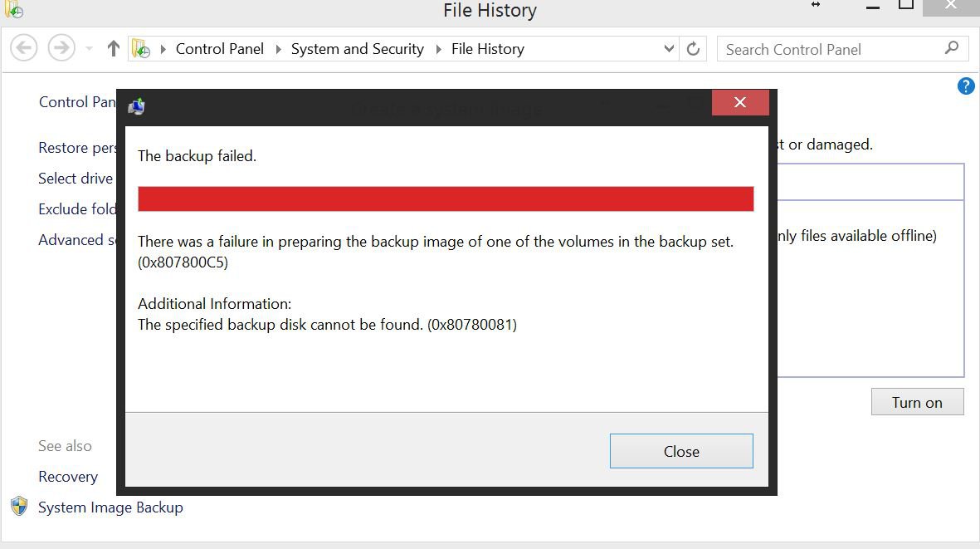
Task: Click the red failed progress bar
Action: coord(446,199)
